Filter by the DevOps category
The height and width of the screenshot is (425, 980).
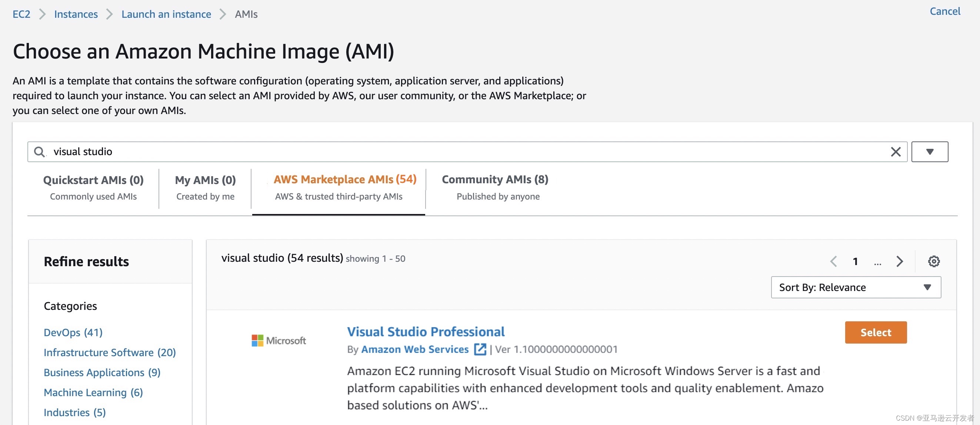click(x=73, y=332)
